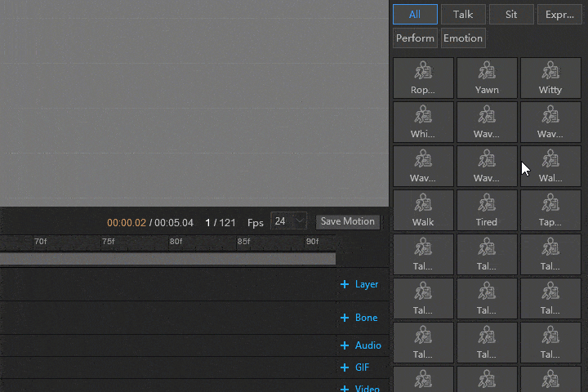Click the Save Motion button

click(348, 221)
